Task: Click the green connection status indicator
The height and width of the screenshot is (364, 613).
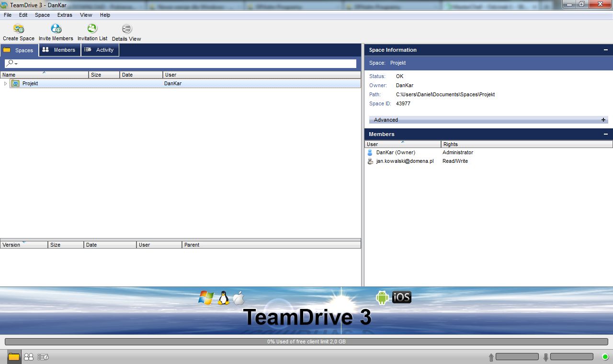Action: click(604, 357)
